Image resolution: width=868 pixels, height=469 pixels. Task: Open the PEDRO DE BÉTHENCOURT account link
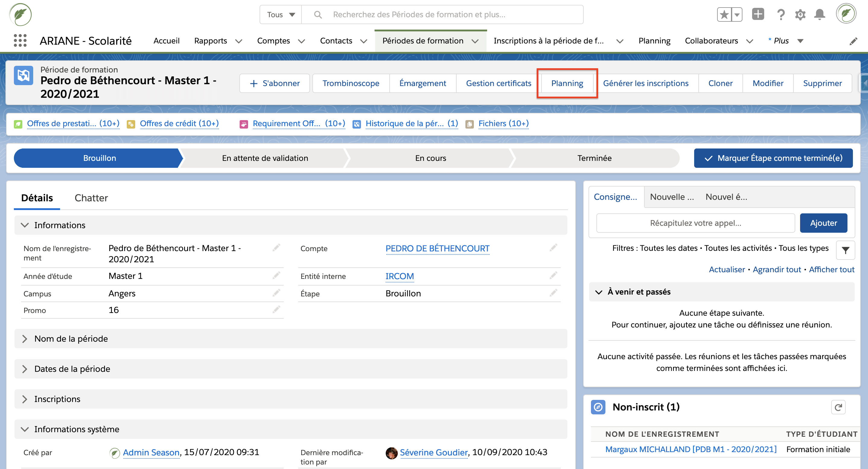pyautogui.click(x=437, y=249)
